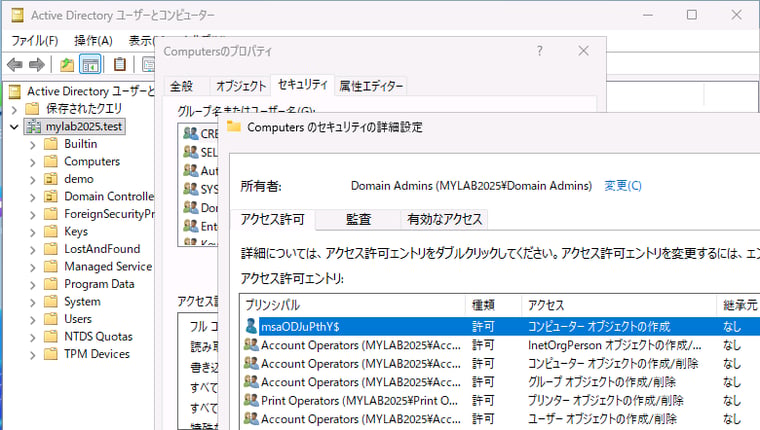Select the コンピューター オブジェクトの作成/削除 entry

[500, 364]
